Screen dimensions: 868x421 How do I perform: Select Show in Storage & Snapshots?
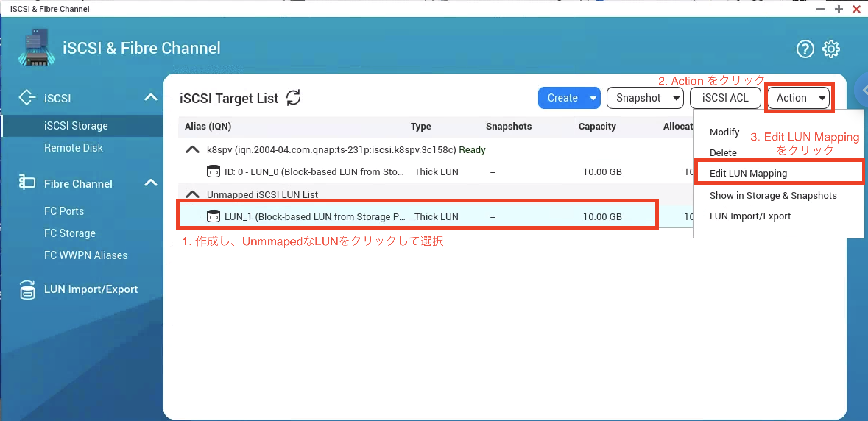[773, 195]
